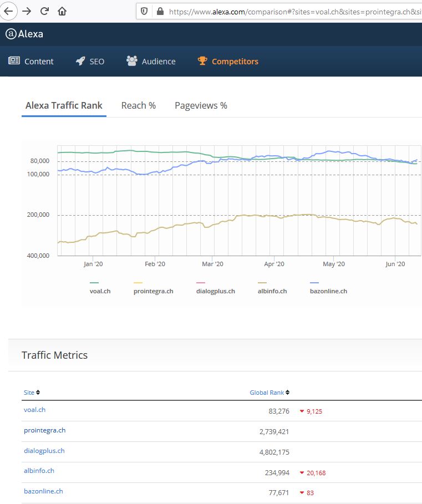The image size is (422, 504).
Task: Toggle voal.ch series in chart legend
Action: coord(100,291)
